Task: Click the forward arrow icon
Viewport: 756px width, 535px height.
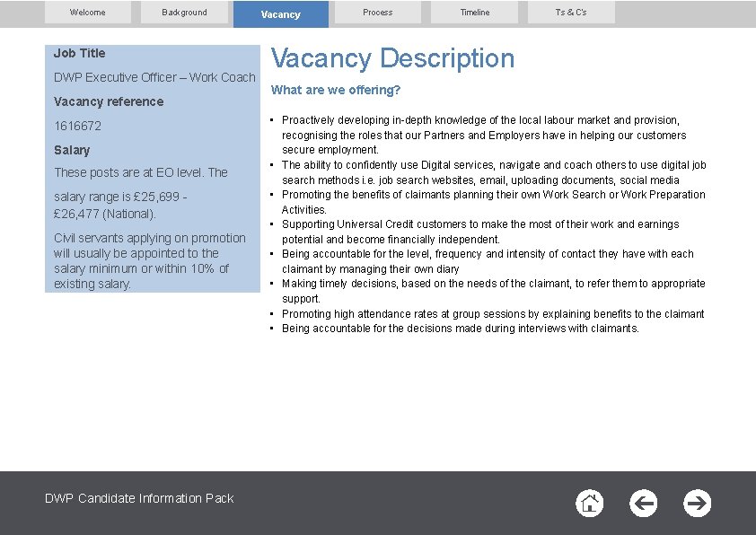Action: [697, 504]
